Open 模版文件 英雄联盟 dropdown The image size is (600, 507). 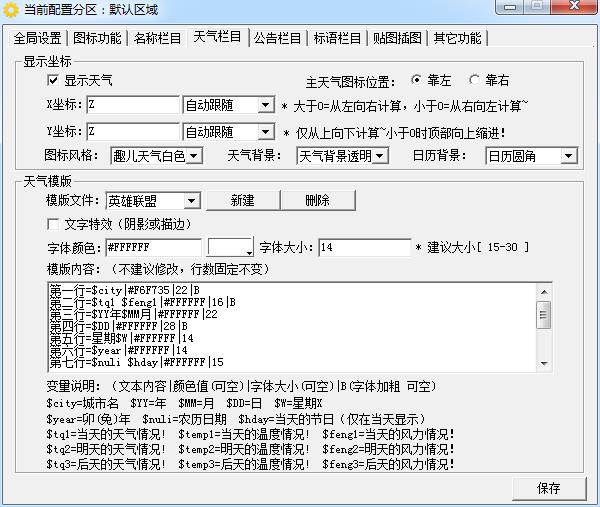coord(192,201)
